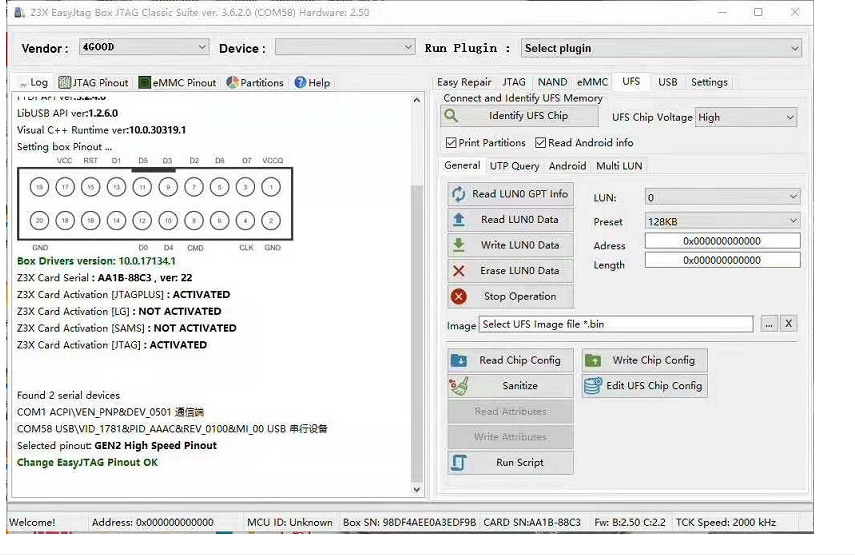The image size is (855, 555).
Task: Click the blue Help question mark icon
Action: 300,82
